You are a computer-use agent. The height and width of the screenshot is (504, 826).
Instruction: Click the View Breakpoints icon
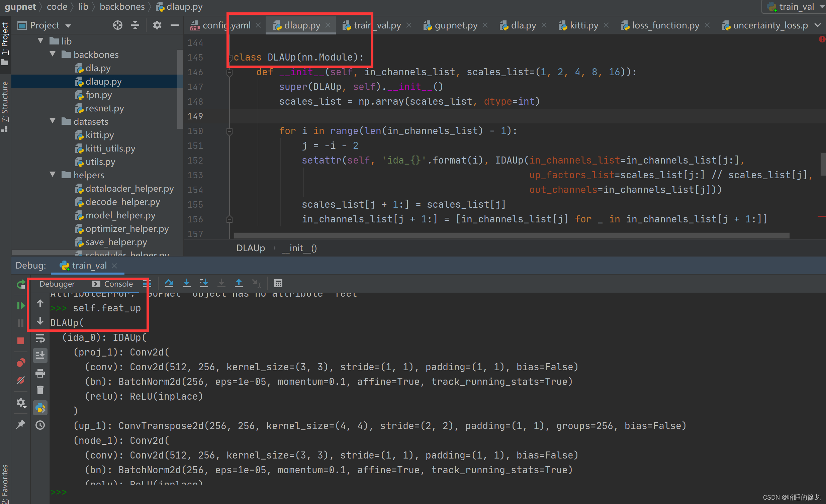(x=21, y=363)
